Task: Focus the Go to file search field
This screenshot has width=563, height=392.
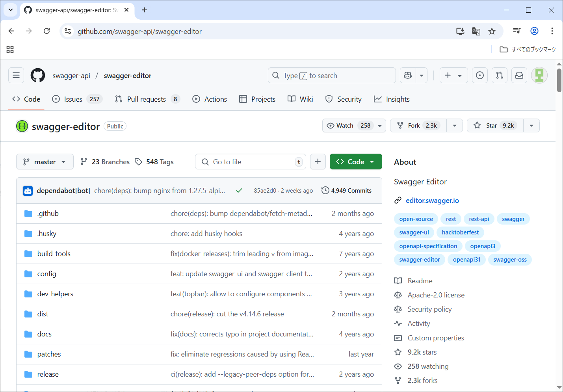Action: click(x=252, y=162)
